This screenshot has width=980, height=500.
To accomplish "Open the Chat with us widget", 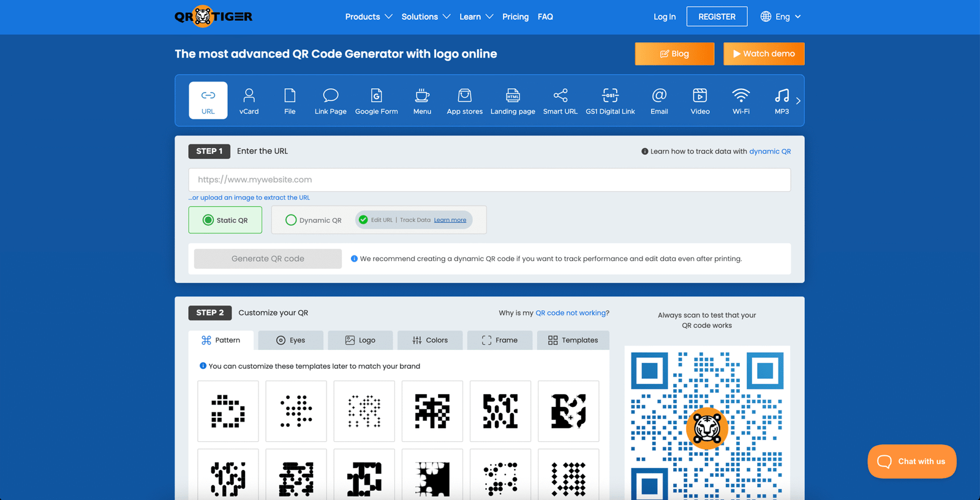I will click(912, 461).
